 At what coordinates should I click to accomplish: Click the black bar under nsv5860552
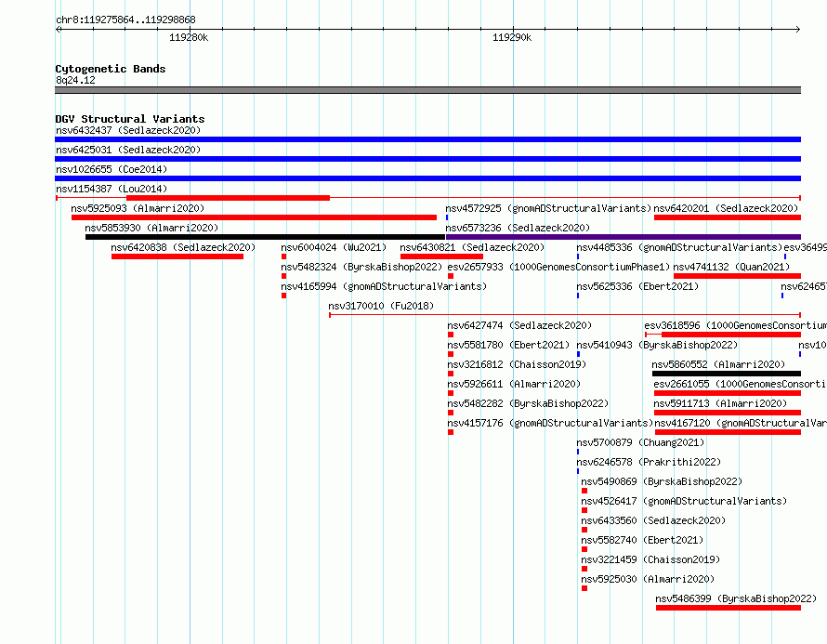[727, 374]
